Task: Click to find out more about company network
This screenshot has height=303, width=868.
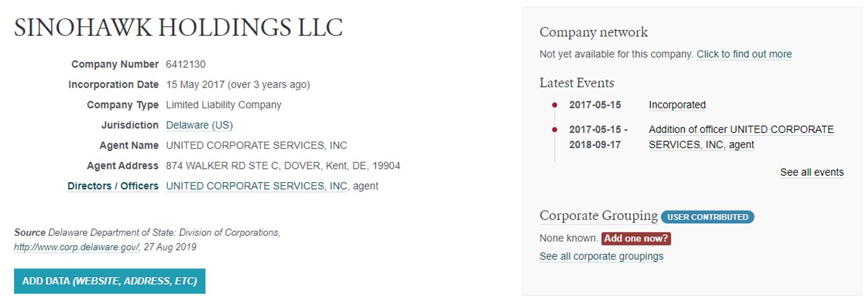Action: click(x=744, y=54)
